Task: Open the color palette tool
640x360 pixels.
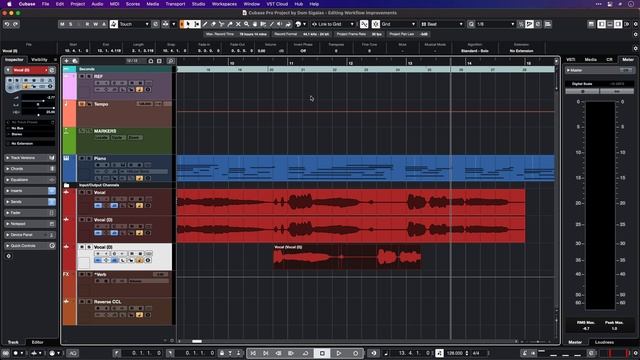Action: point(299,24)
